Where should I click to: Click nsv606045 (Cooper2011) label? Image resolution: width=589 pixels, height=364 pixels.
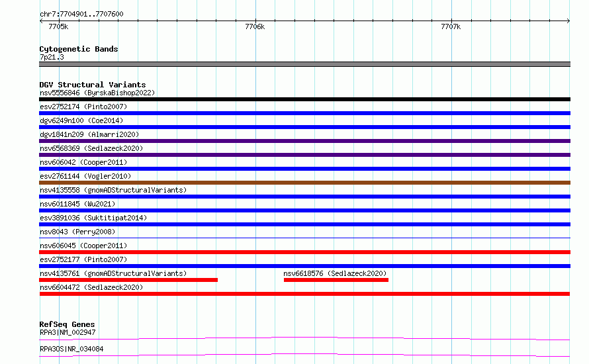[x=83, y=246]
